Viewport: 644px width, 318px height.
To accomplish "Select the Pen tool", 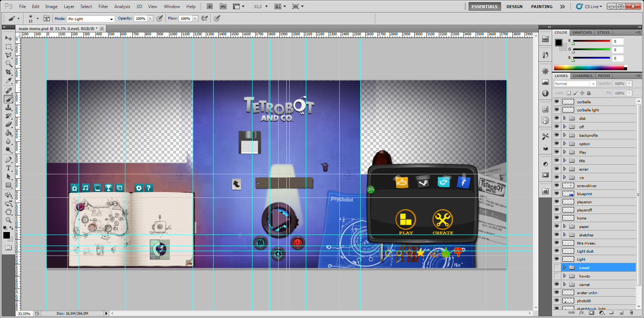I will (8, 160).
